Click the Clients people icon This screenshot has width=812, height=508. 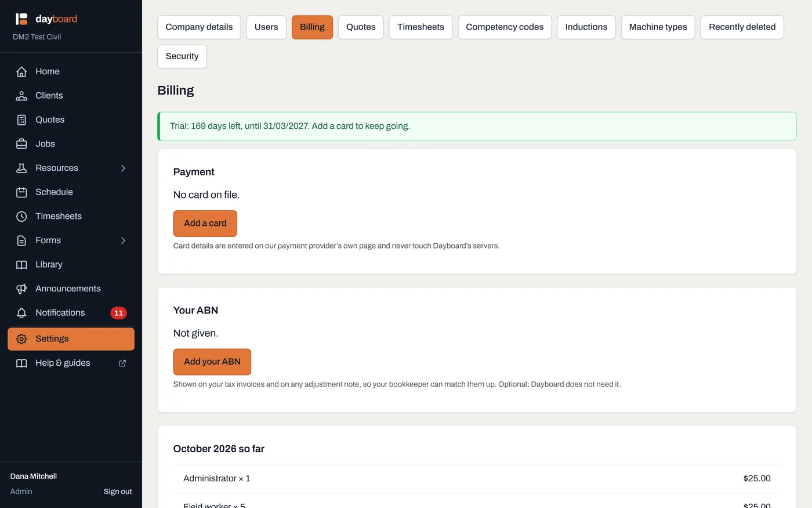[x=21, y=96]
